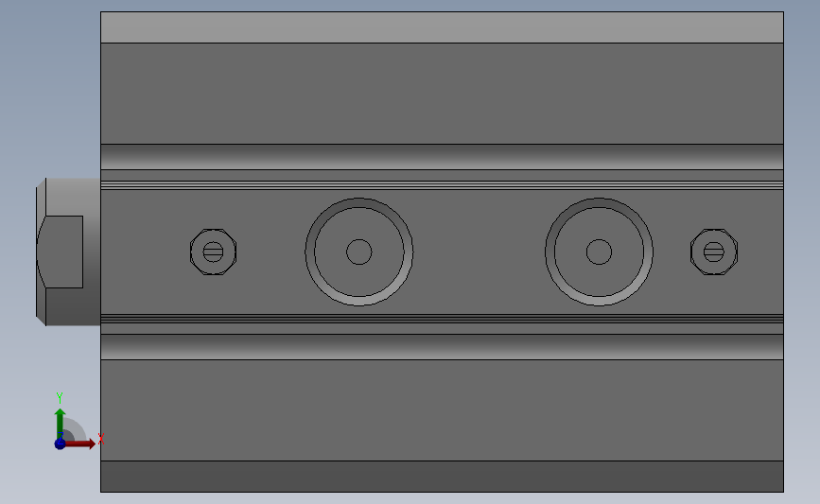Select the left slotted hex screw
The image size is (820, 504).
(214, 252)
